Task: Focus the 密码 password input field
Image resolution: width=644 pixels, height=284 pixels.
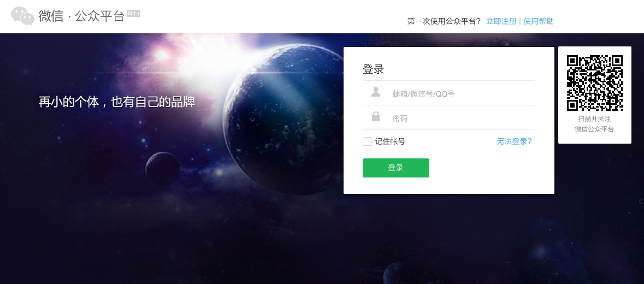Action: [x=449, y=118]
